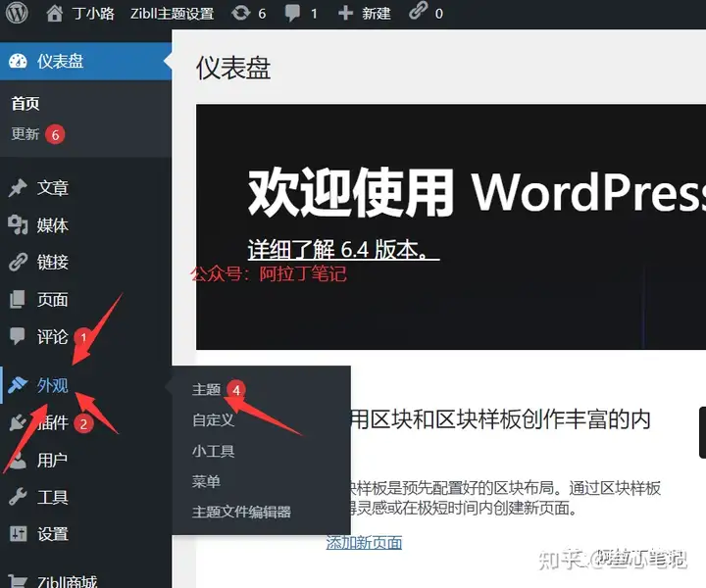Open 更新 submenu item
This screenshot has width=706, height=588.
[25, 133]
